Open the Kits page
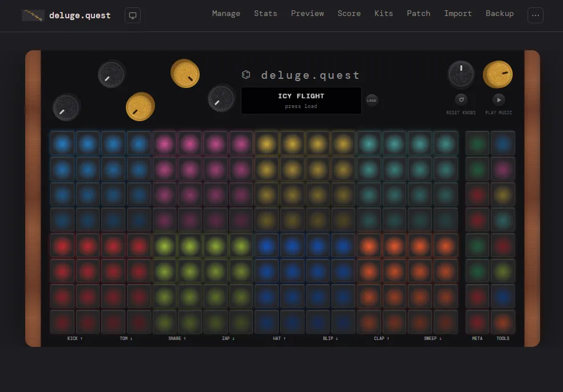The image size is (563, 392). click(x=383, y=13)
